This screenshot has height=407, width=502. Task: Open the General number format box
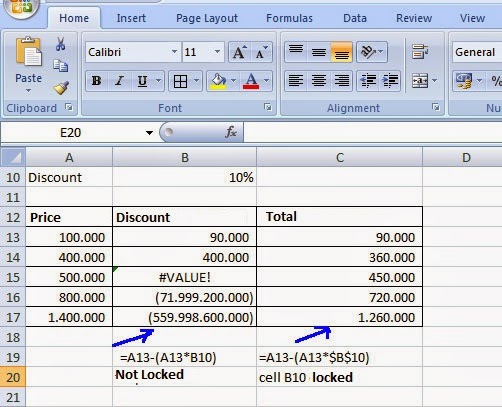tap(477, 52)
